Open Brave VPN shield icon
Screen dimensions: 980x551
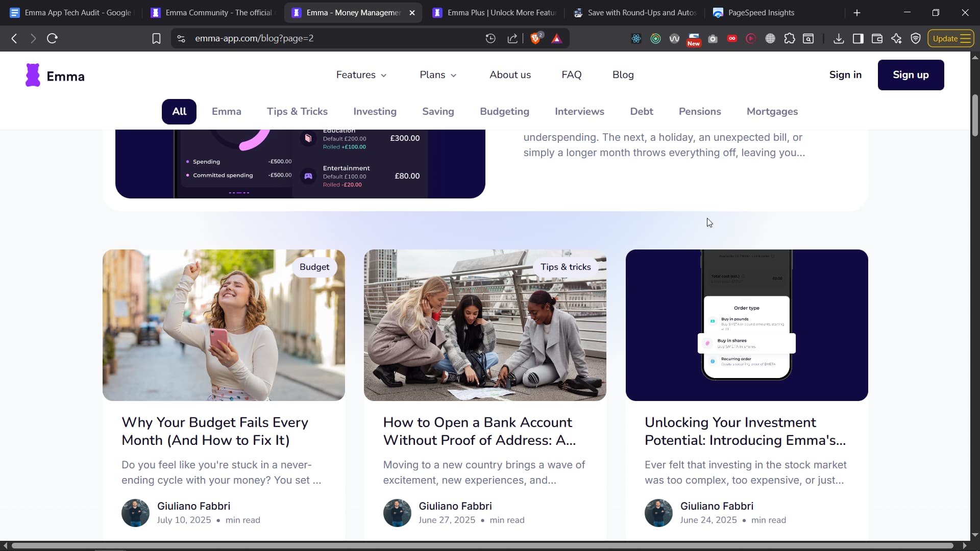point(916,39)
